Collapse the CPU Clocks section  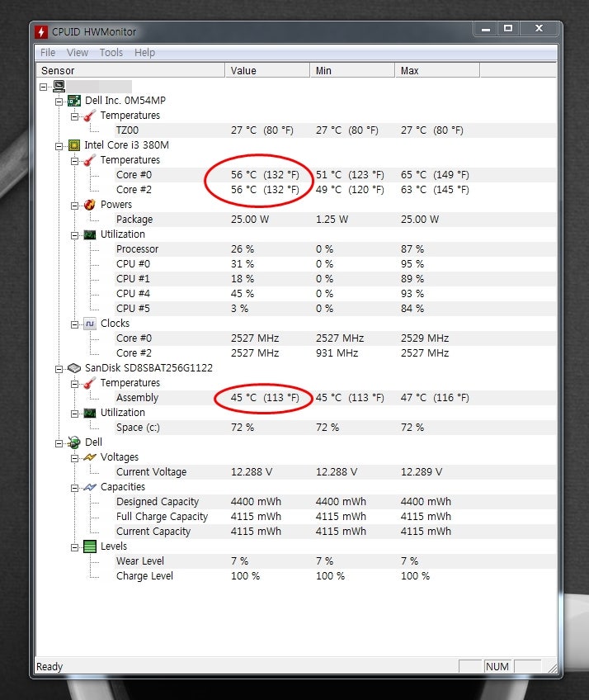click(x=74, y=324)
